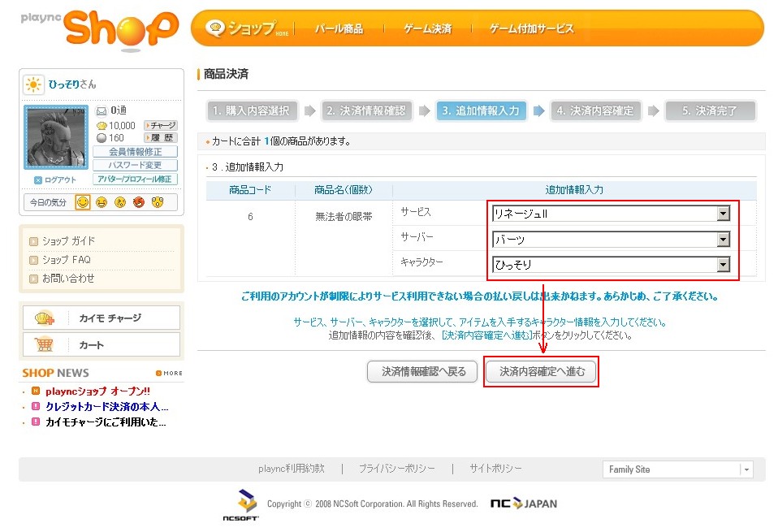Click the カイモ charge coin icon
Image resolution: width=778 pixels, height=532 pixels.
[x=44, y=318]
